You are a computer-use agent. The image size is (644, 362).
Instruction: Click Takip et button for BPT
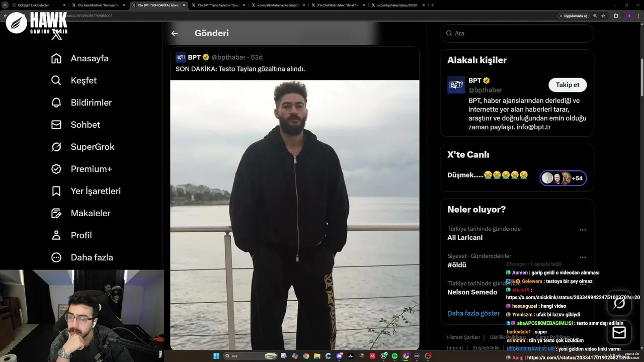(x=568, y=85)
